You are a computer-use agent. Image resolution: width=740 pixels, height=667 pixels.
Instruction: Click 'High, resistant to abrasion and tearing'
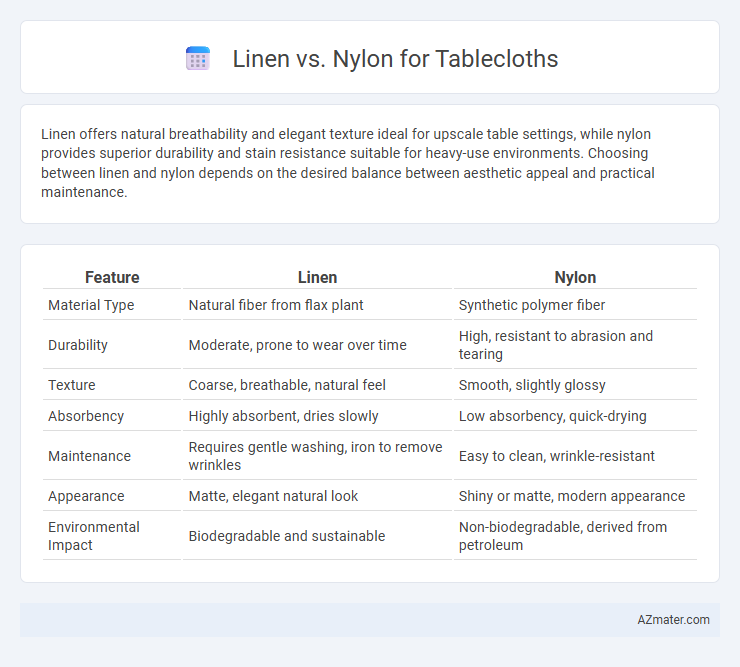click(x=555, y=345)
